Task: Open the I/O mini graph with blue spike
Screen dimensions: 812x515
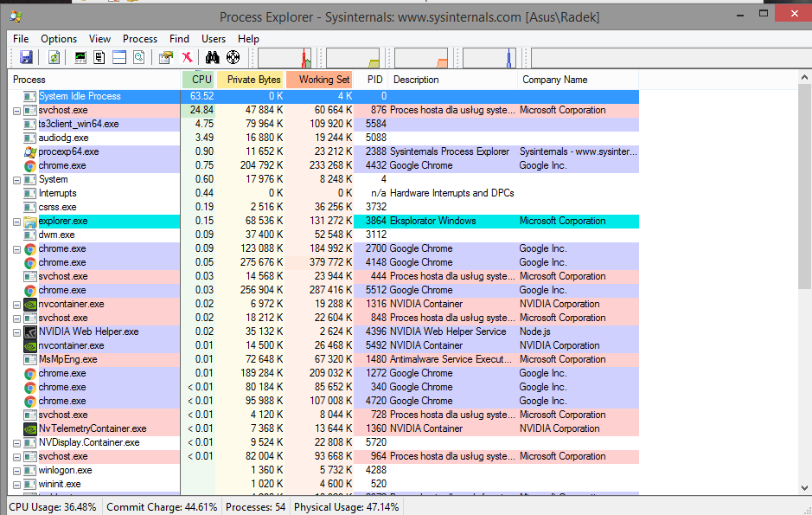Action: point(489,58)
